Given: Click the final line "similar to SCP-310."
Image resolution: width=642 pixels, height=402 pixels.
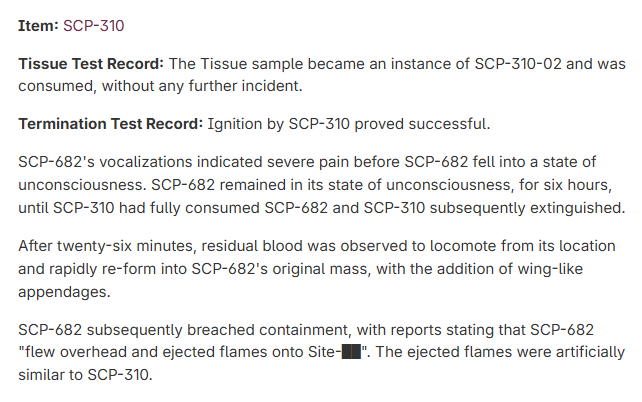Looking at the screenshot, I should tap(85, 375).
